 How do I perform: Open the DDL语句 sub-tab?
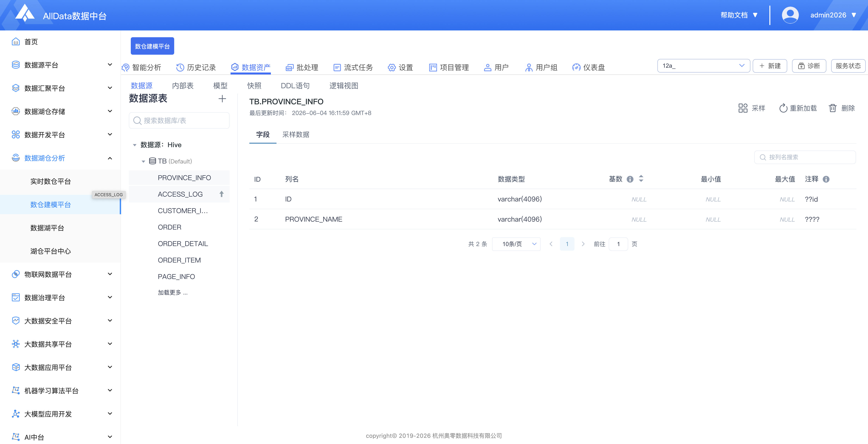[x=295, y=86]
